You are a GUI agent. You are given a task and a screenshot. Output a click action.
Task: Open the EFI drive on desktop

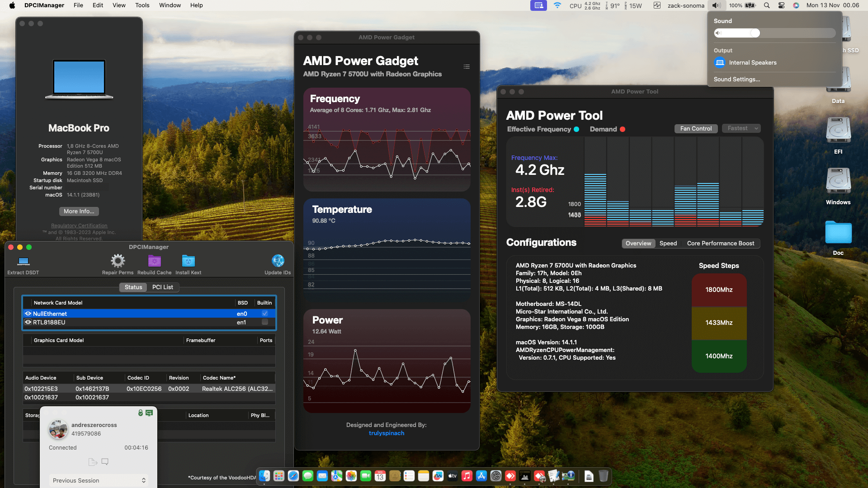point(838,131)
